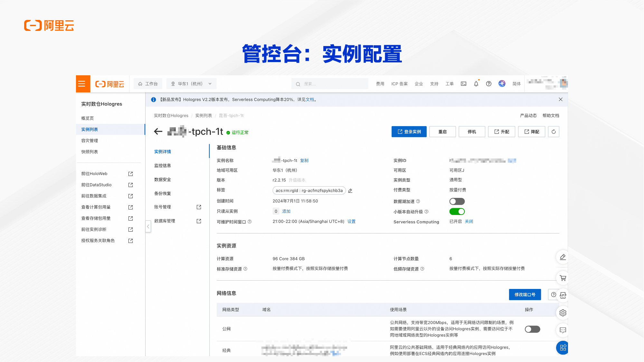Viewport: 644px width, 362px height.
Task: Enable the data lake acceleration switch
Action: (x=457, y=201)
